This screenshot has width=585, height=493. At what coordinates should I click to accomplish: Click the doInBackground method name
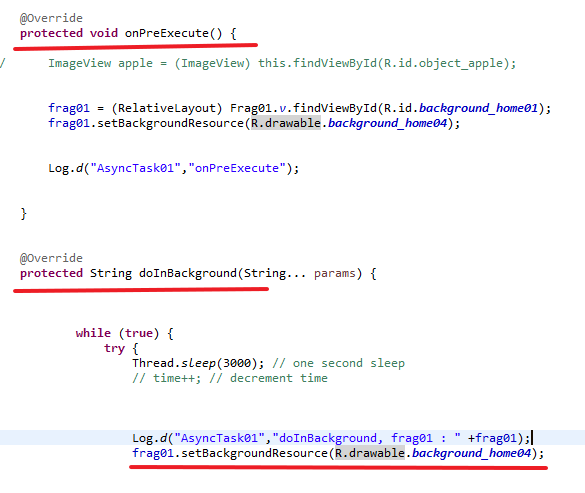tap(188, 273)
